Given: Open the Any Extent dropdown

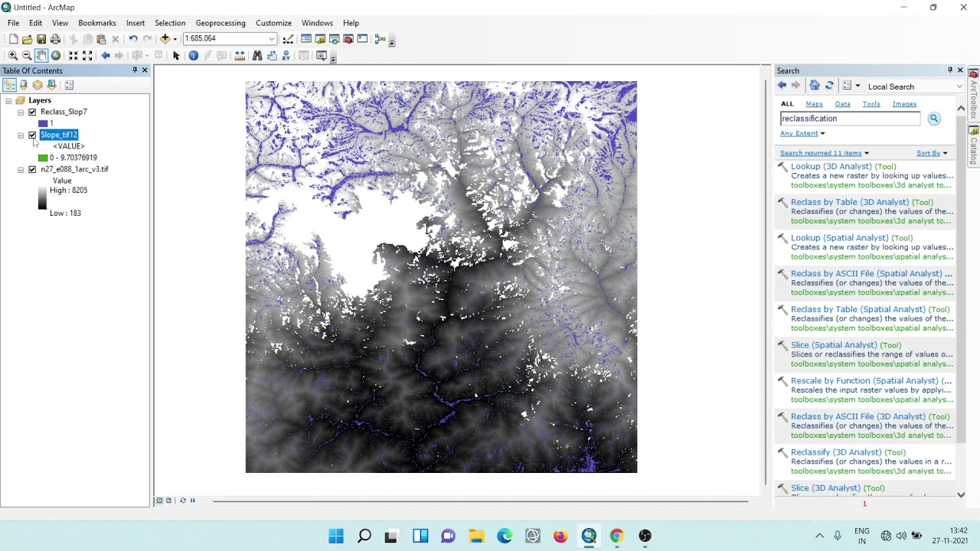Looking at the screenshot, I should point(802,133).
